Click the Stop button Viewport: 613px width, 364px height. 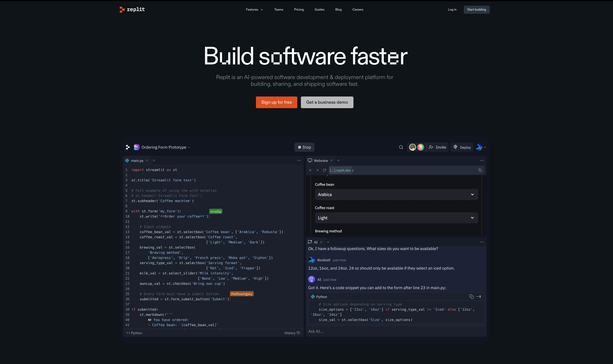click(304, 147)
